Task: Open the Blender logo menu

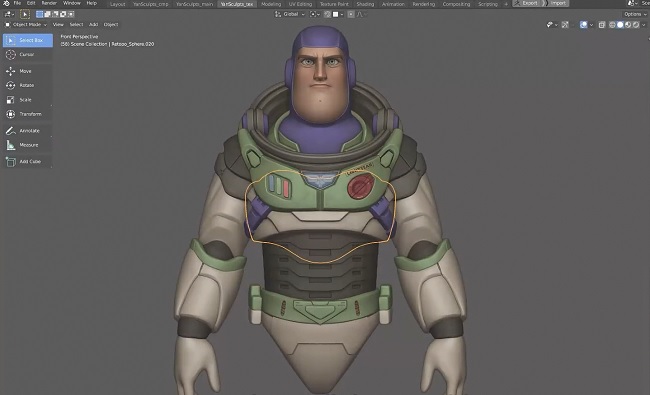Action: (x=6, y=3)
